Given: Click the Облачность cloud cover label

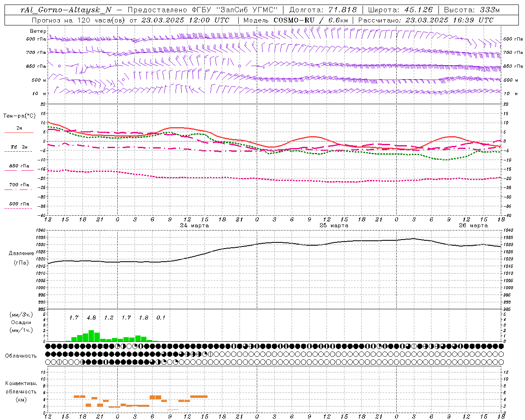Looking at the screenshot, I should tap(21, 356).
